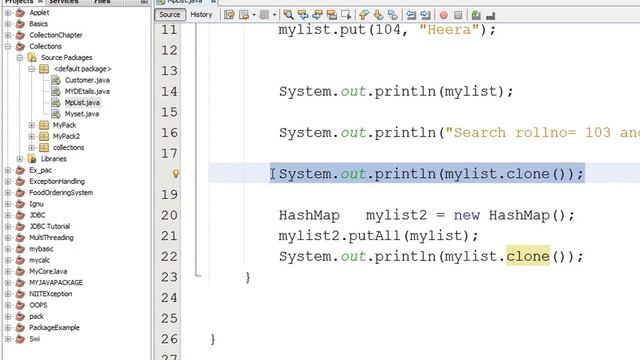Click the MyPack package icon
This screenshot has height=360, width=640.
tap(44, 125)
